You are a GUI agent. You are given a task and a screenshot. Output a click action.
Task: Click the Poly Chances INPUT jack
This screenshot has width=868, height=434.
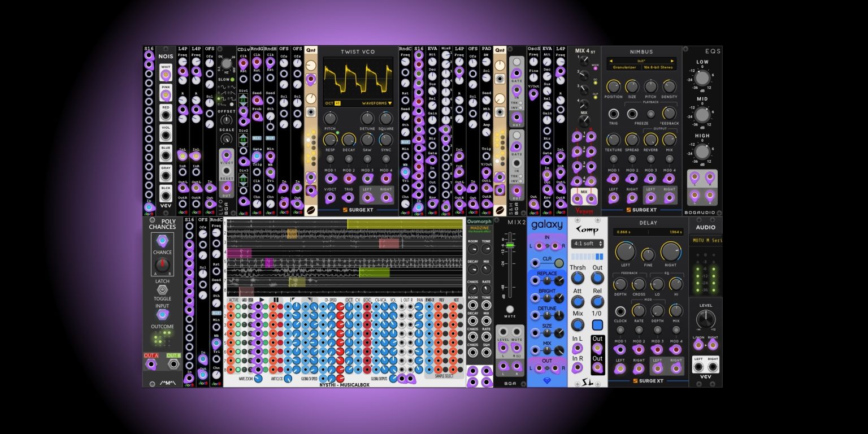click(162, 314)
